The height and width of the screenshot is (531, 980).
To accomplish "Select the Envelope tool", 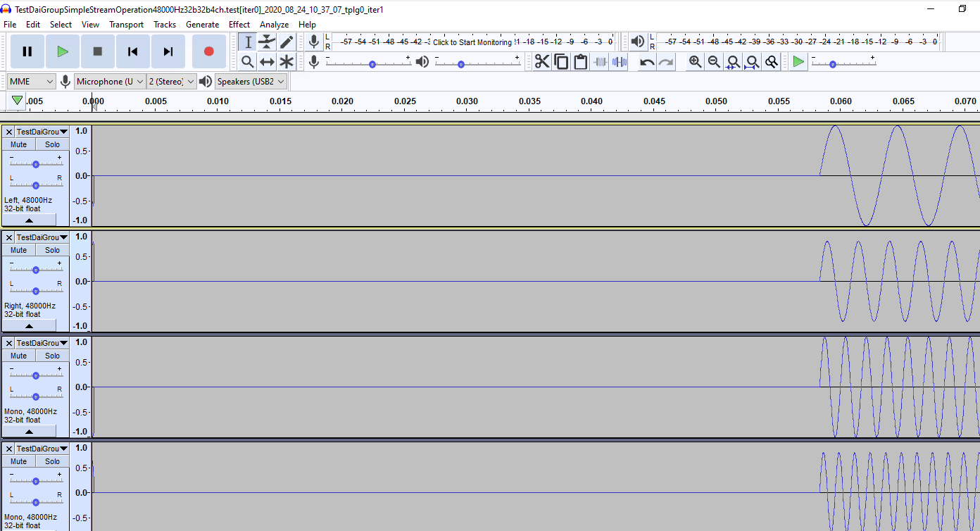I will click(x=267, y=42).
